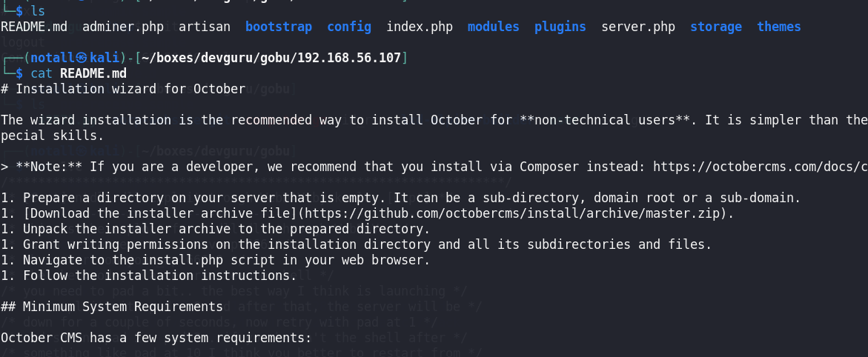Select the storage directory name
The image size is (868, 357).
point(715,27)
